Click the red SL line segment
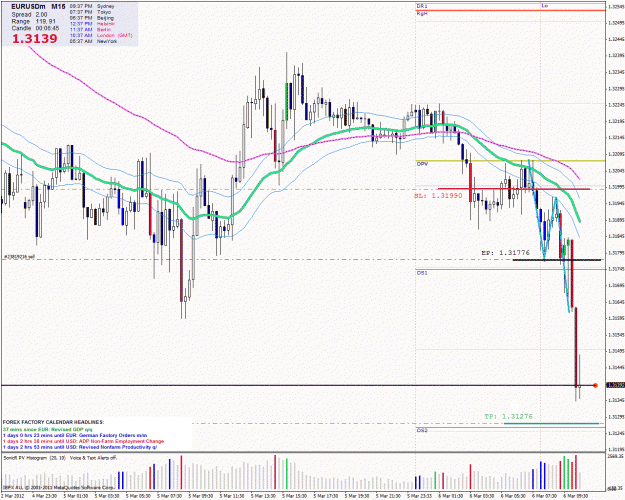This screenshot has height=500, width=625. (514, 189)
